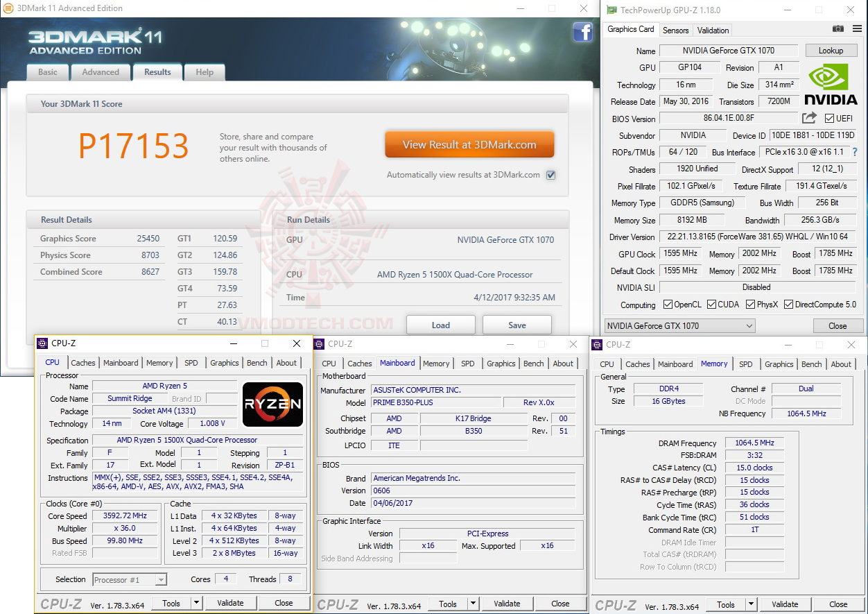
Task: Click the camera screenshot icon in GPU-Z
Action: click(838, 29)
